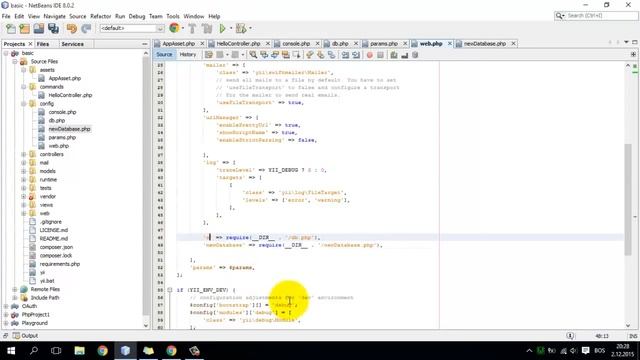The image size is (640, 360).
Task: Click the New Project toolbar icon
Action: point(24,28)
